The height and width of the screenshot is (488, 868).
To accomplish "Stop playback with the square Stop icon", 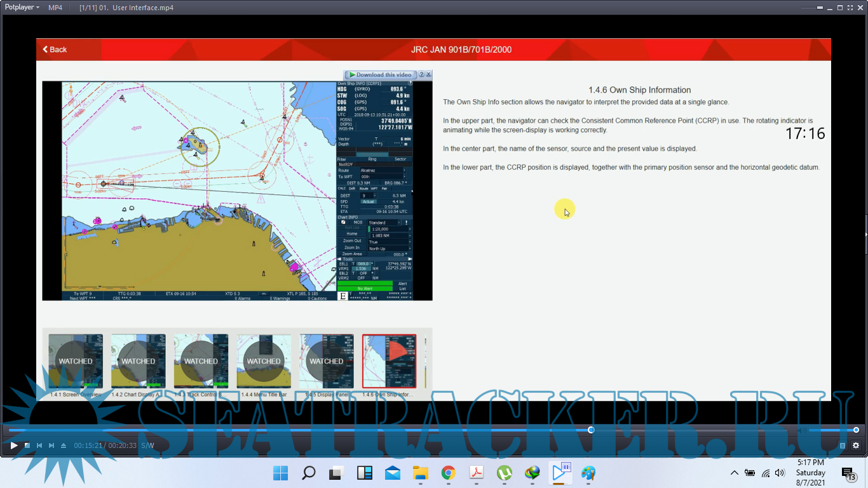I will [x=27, y=445].
